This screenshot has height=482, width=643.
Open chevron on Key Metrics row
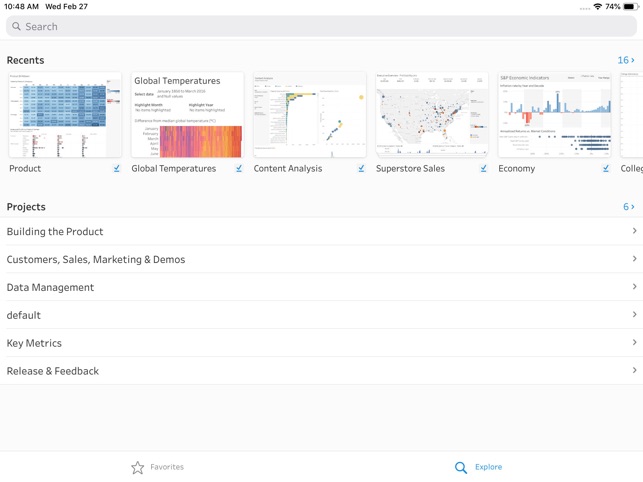point(634,343)
